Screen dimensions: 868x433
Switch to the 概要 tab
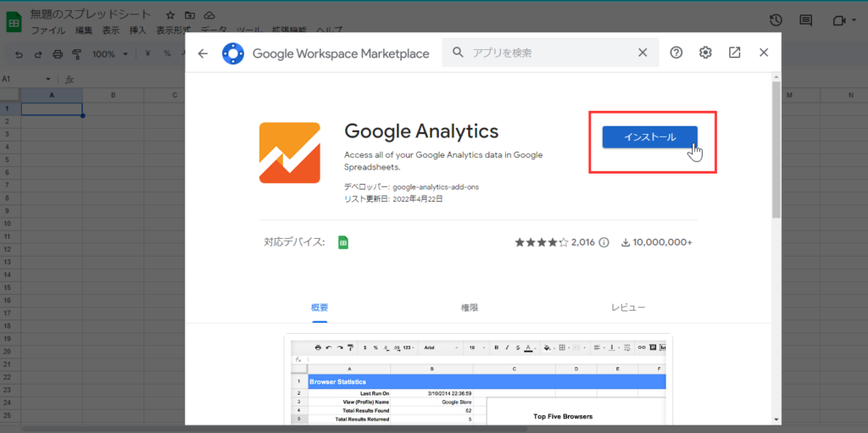pos(320,308)
